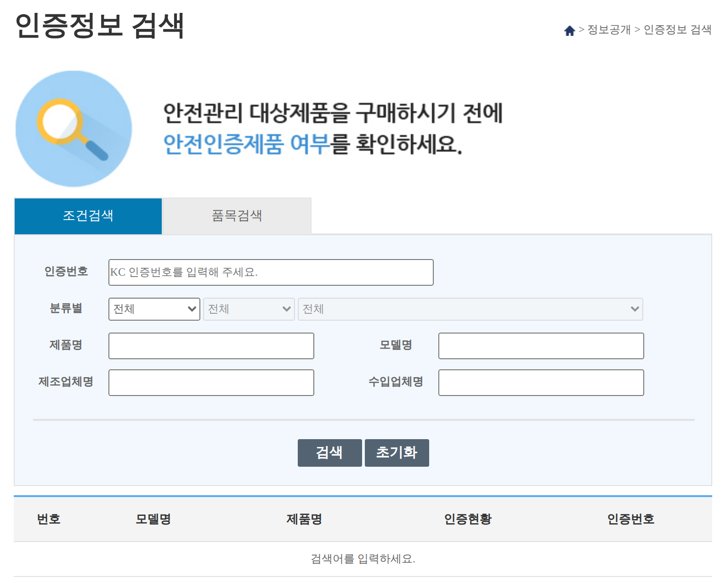Click the '검색어를 입력하세요.' message row
The image size is (726, 588).
click(x=363, y=559)
